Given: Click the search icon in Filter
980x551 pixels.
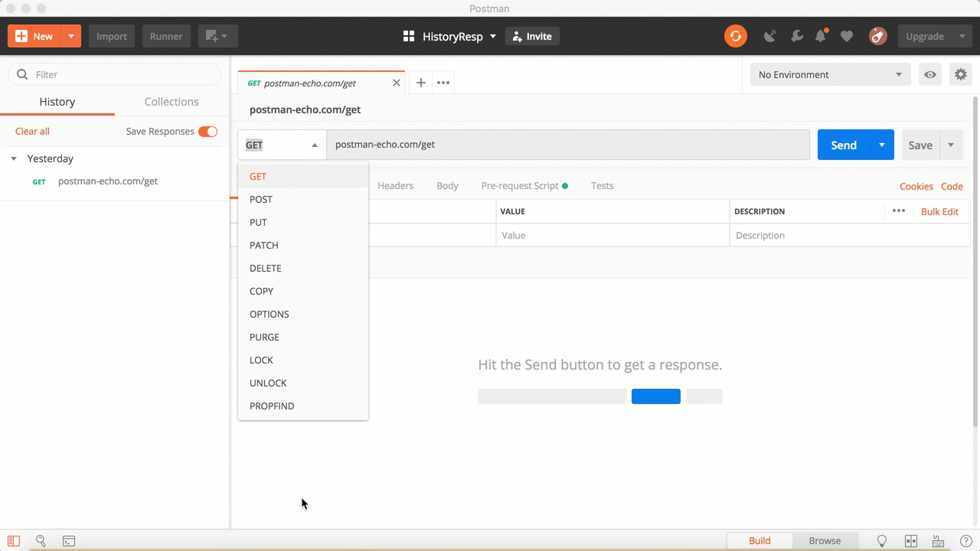Looking at the screenshot, I should click(22, 74).
